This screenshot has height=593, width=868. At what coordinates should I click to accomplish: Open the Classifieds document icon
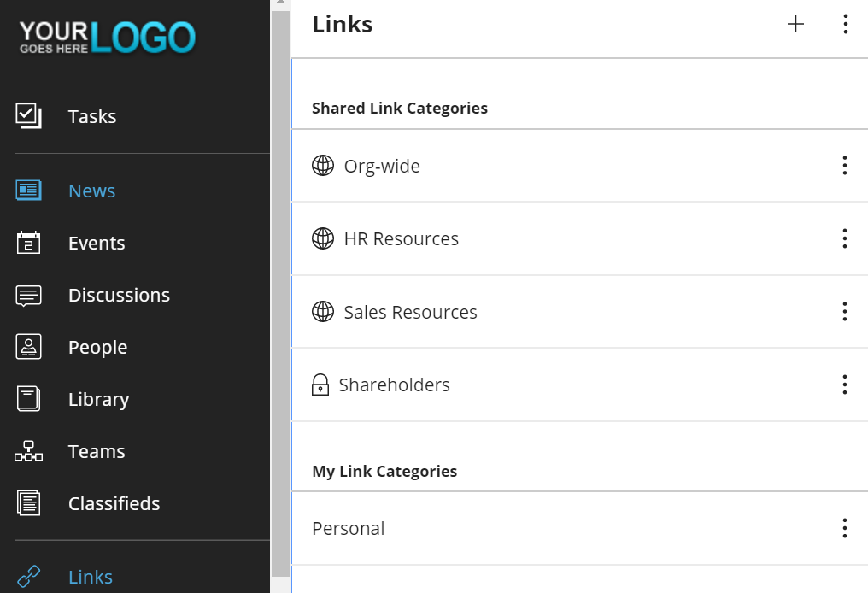[28, 503]
